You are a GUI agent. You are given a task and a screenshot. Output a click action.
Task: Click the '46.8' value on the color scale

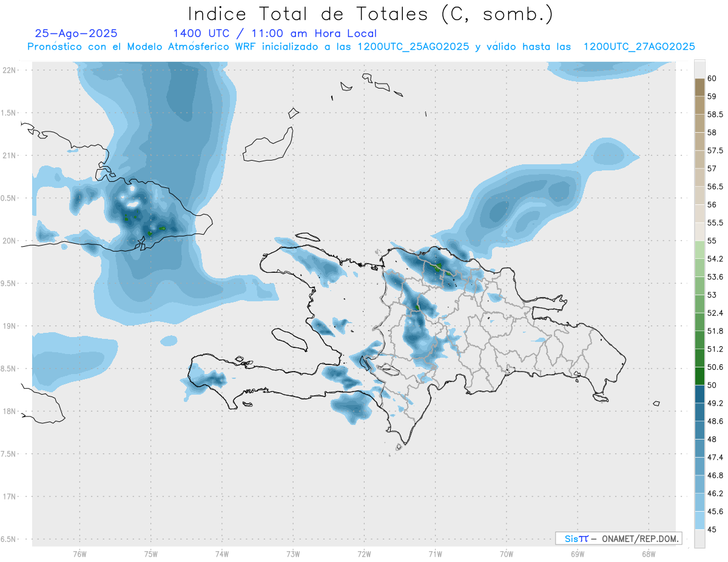point(715,475)
